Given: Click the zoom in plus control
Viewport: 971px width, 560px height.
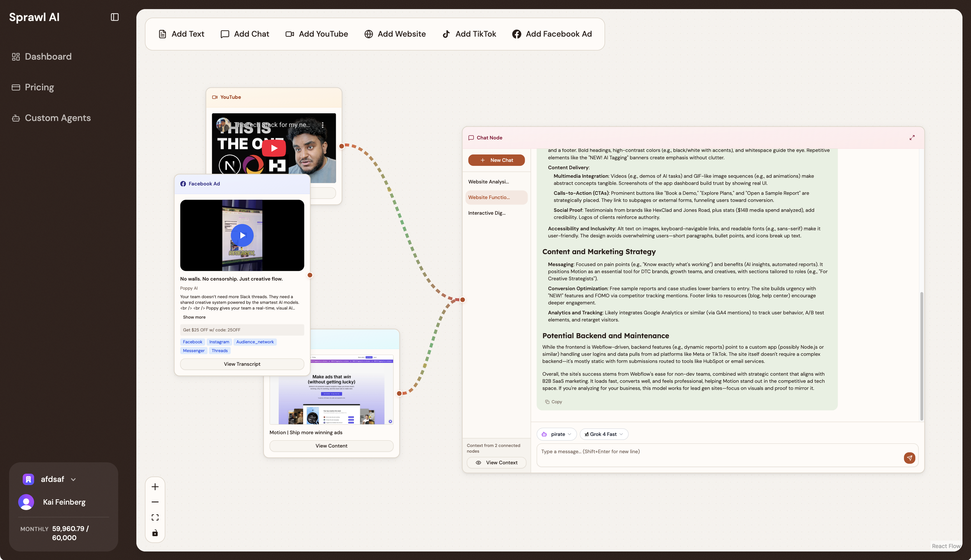Looking at the screenshot, I should tap(155, 486).
